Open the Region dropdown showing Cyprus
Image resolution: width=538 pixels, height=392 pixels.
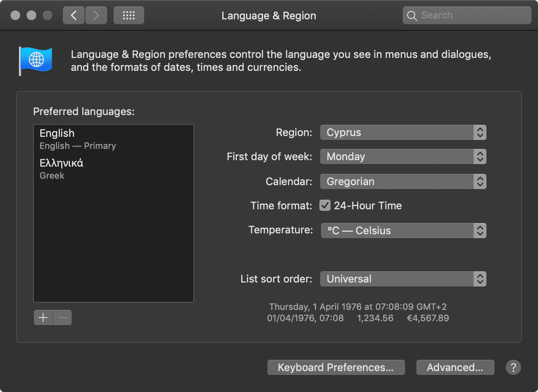pyautogui.click(x=403, y=132)
